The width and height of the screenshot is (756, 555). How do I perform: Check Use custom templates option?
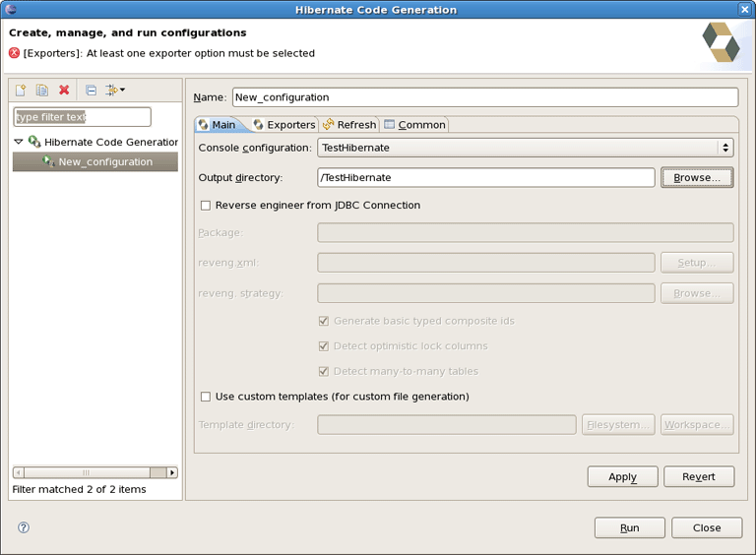(206, 397)
